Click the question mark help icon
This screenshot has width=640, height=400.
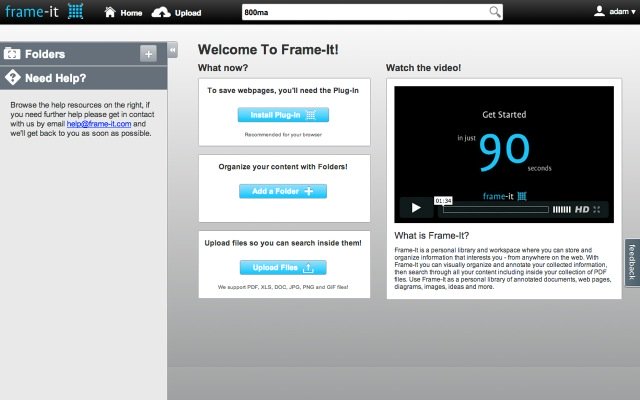point(13,78)
